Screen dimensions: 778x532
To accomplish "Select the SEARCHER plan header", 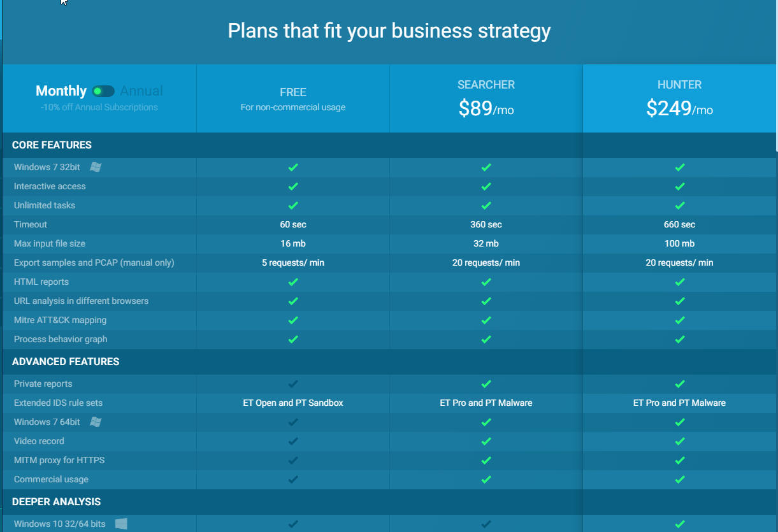I will click(x=486, y=85).
